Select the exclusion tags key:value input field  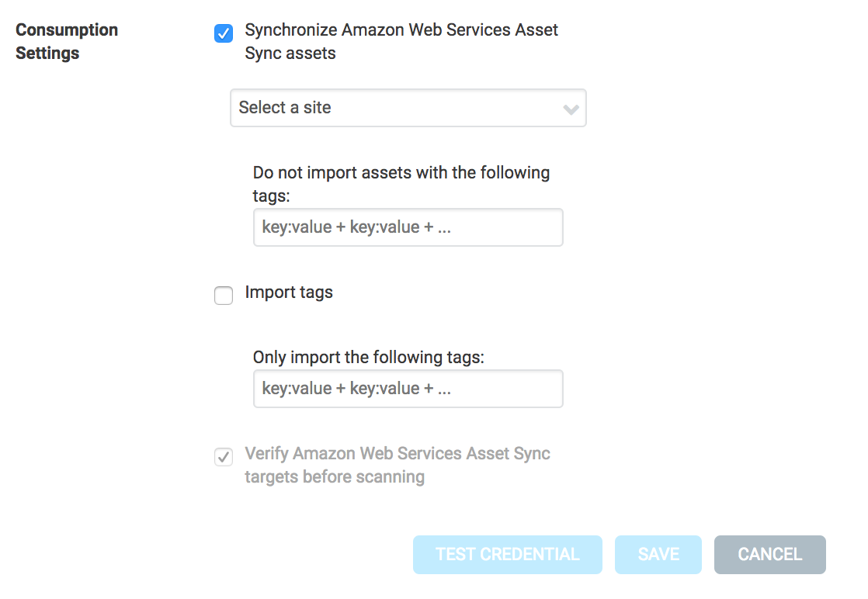click(408, 227)
